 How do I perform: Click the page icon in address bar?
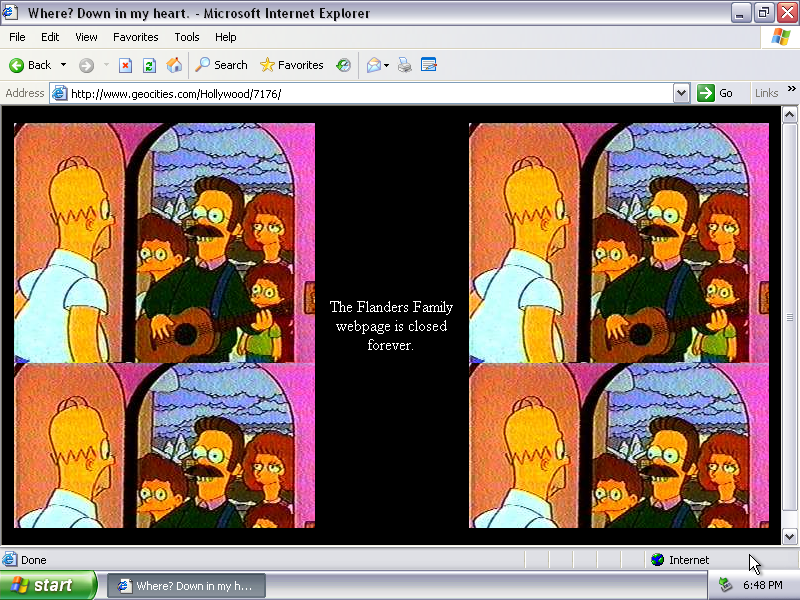click(60, 93)
